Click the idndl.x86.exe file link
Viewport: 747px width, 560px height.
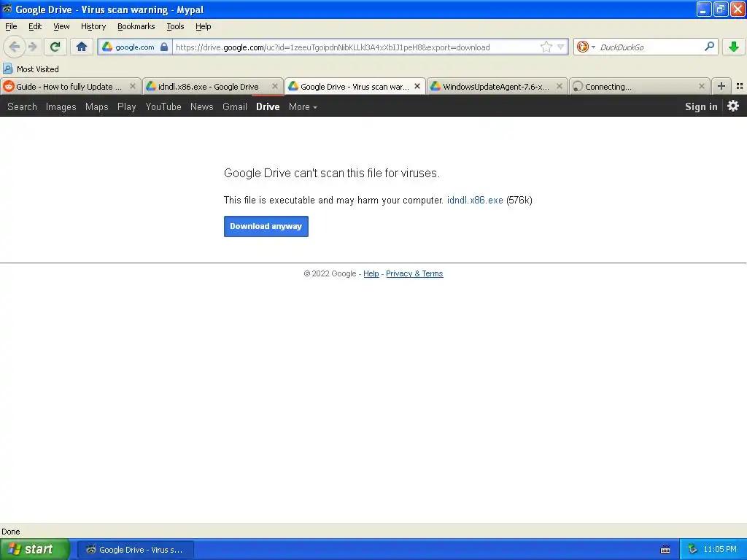pos(474,200)
